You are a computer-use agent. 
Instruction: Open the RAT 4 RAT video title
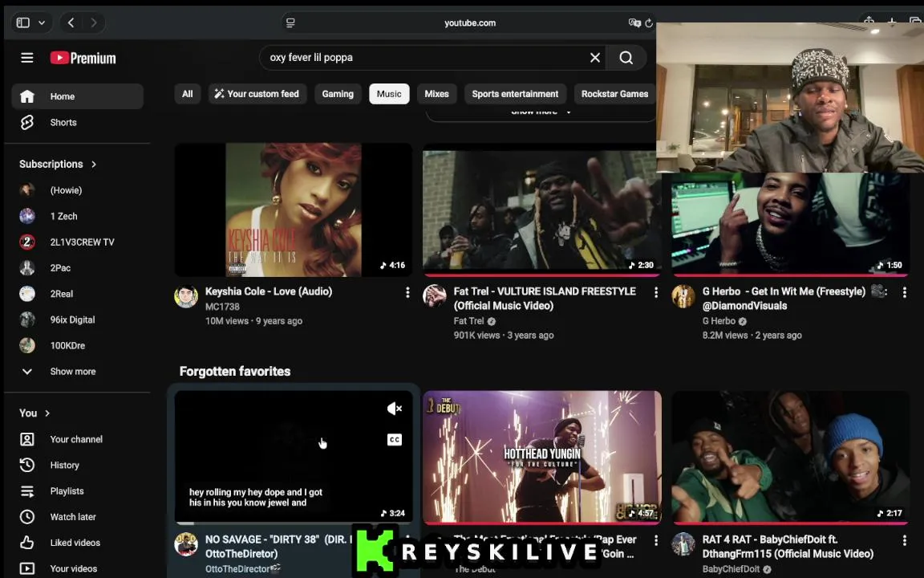[788, 547]
